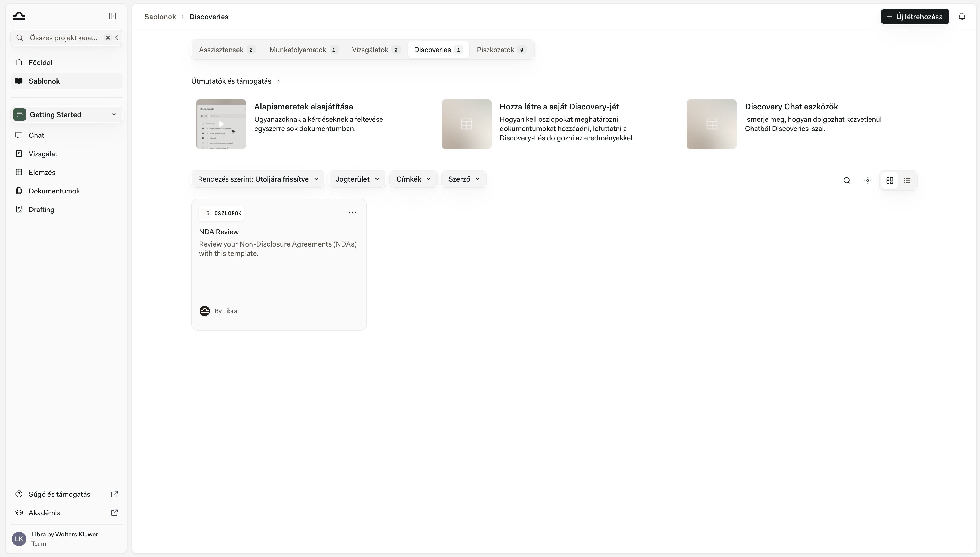
Task: Switch to list view
Action: tap(907, 180)
